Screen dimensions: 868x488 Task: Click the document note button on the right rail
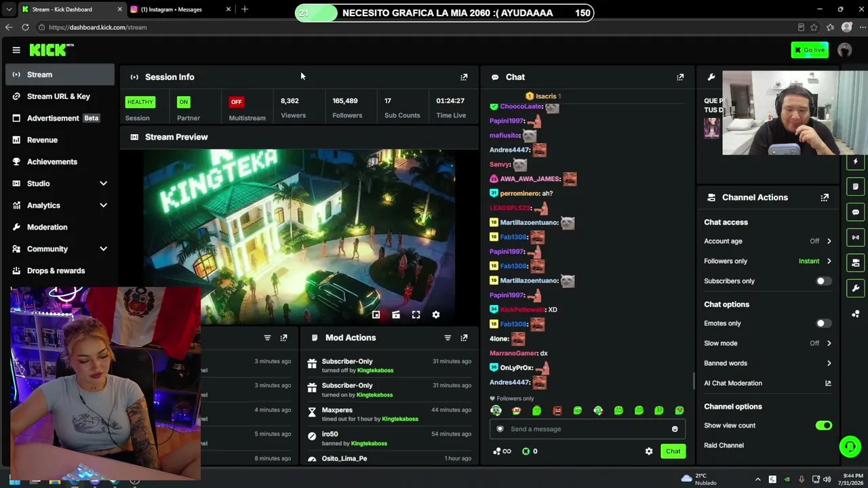[x=856, y=186]
